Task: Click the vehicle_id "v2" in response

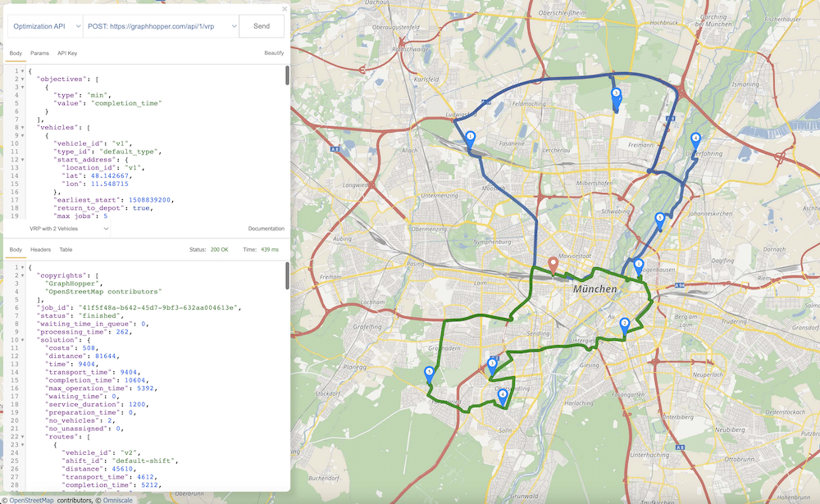Action: (130, 452)
